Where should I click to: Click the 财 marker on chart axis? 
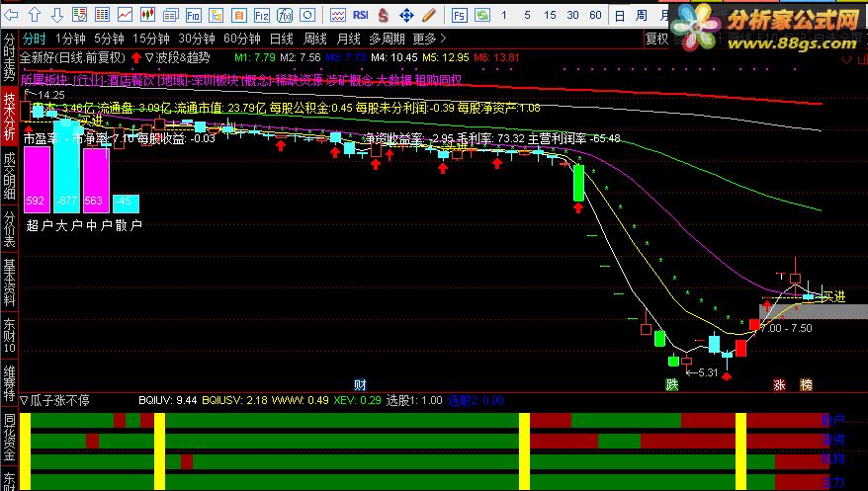point(360,385)
